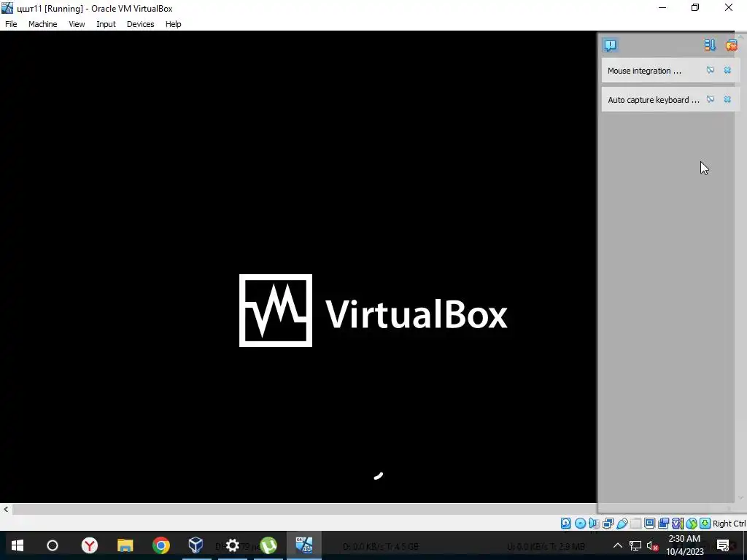Open the Help menu
Screen dimensions: 747x560
[174, 24]
